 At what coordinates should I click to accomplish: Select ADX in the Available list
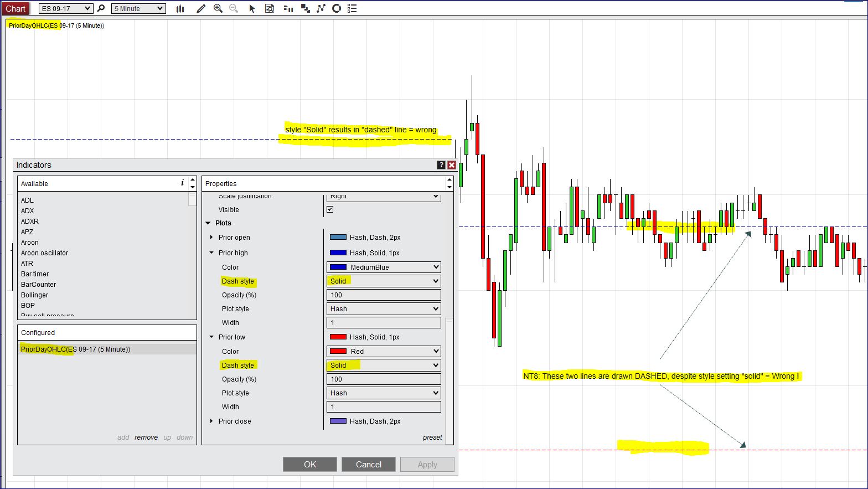point(27,210)
